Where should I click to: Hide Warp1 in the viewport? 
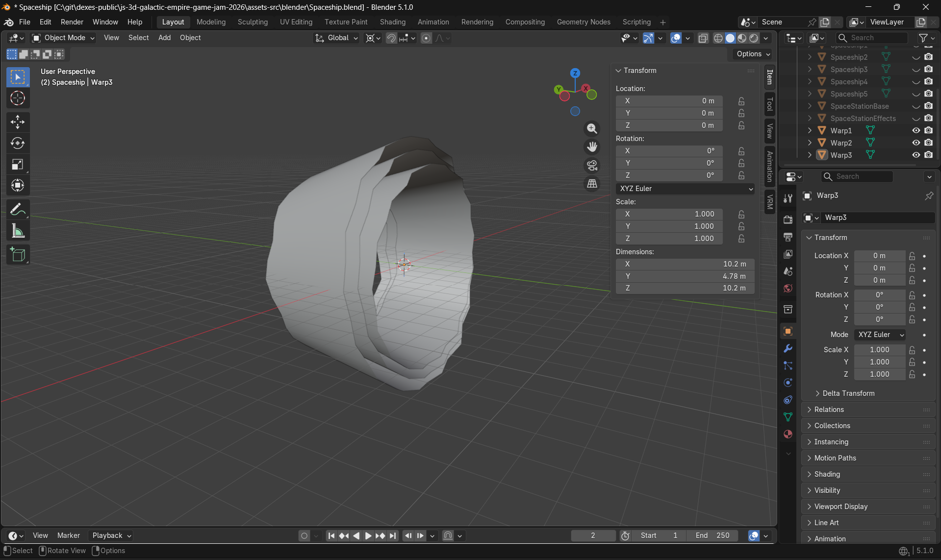click(x=916, y=130)
